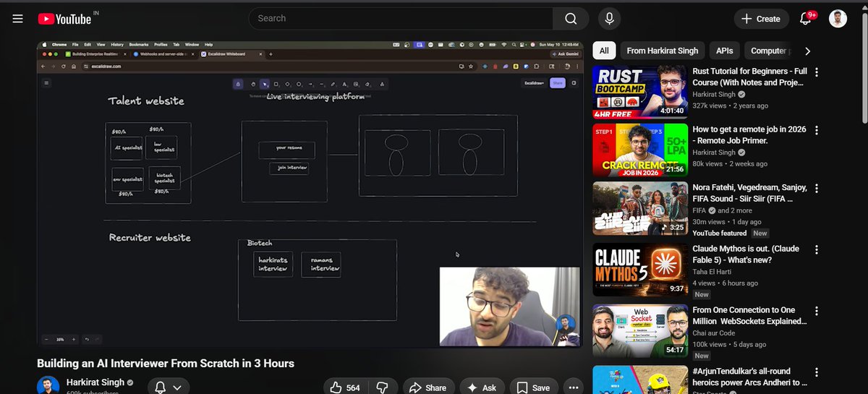Image resolution: width=868 pixels, height=394 pixels.
Task: Click the Share button below the video
Action: pyautogui.click(x=427, y=387)
